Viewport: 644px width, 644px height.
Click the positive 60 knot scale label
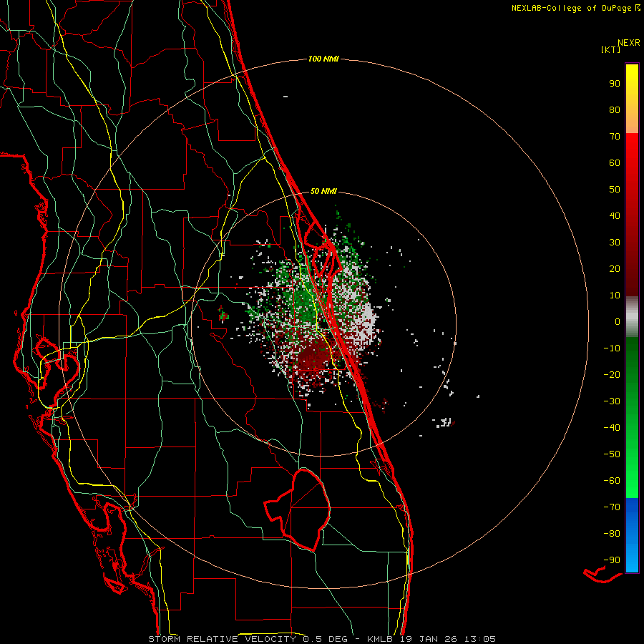[615, 162]
